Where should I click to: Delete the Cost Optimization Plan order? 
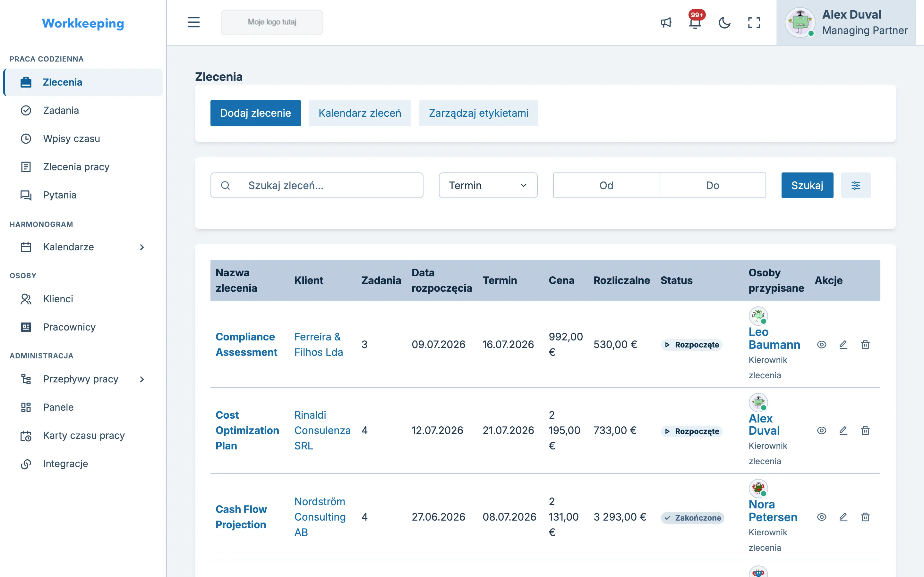click(865, 431)
